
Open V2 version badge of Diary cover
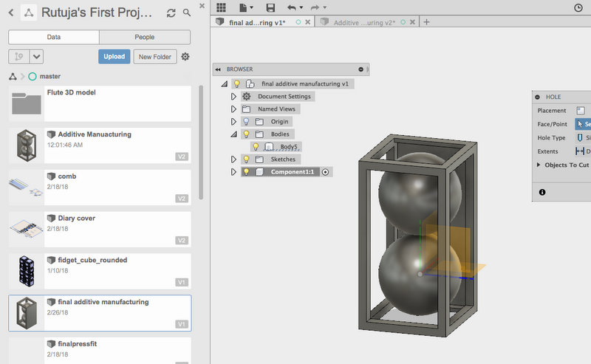tap(182, 240)
